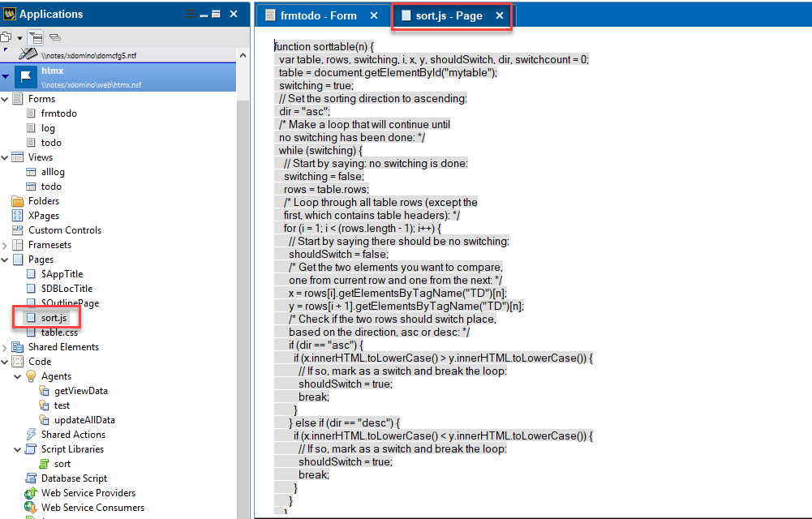Close the sort.js - Page tab
The height and width of the screenshot is (519, 812).
pos(499,15)
